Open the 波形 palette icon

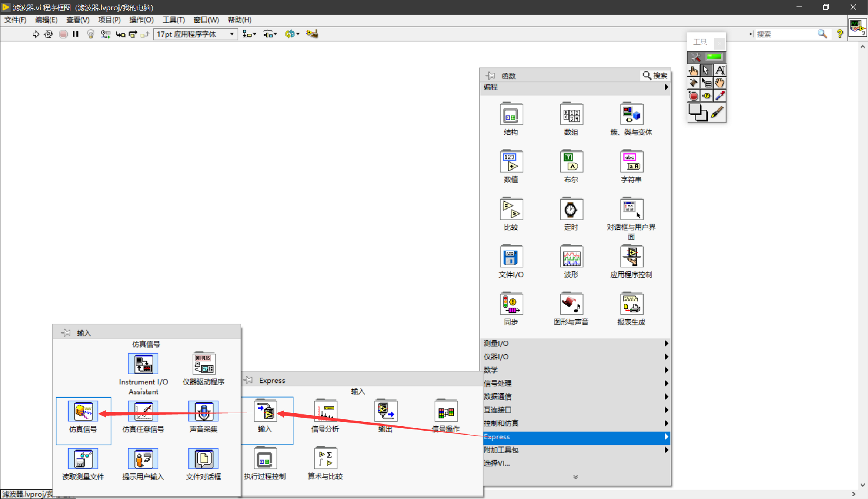pos(571,256)
